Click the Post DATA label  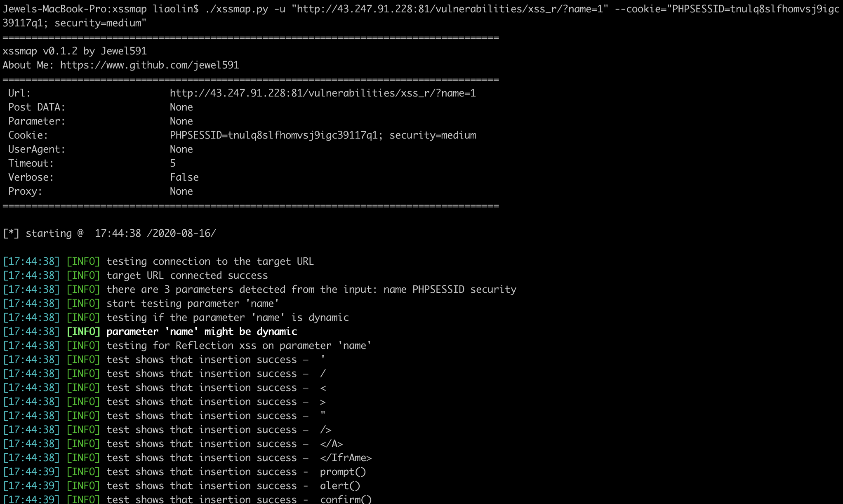[x=37, y=107]
